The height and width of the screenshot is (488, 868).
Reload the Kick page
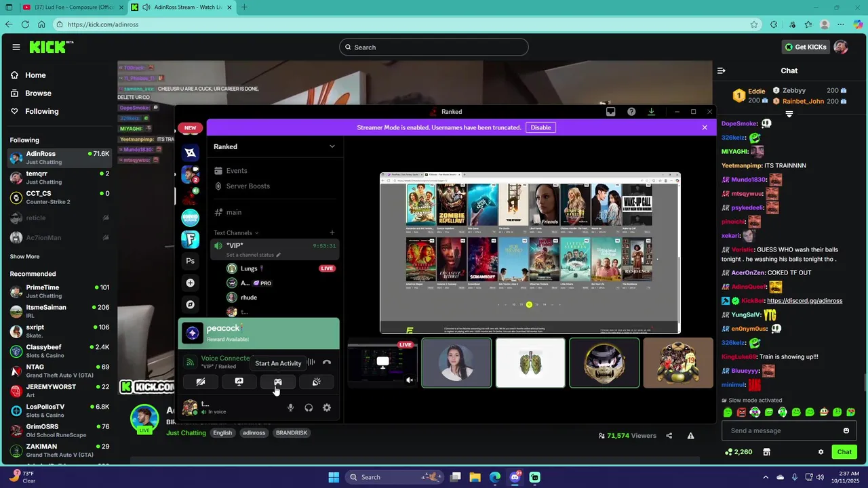point(25,24)
